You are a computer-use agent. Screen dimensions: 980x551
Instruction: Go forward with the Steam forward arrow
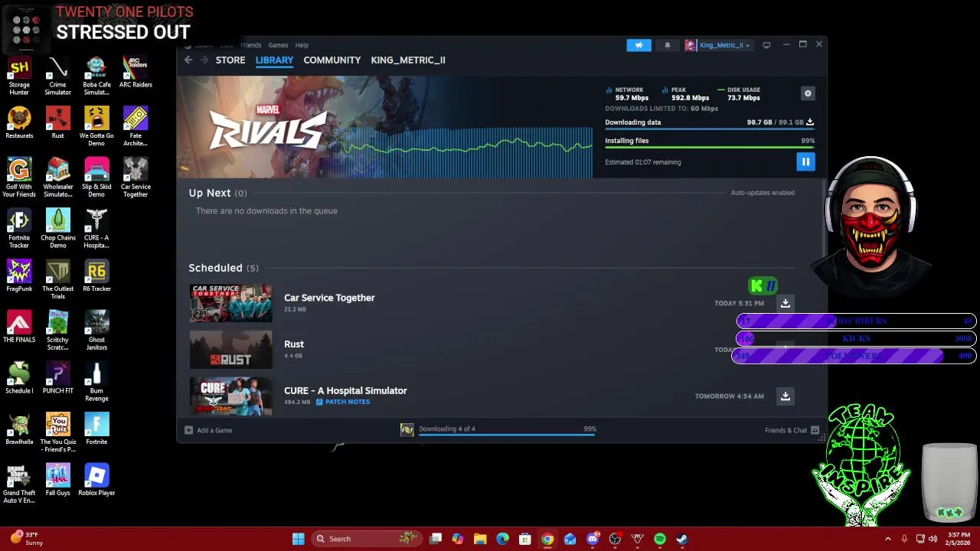(x=204, y=60)
